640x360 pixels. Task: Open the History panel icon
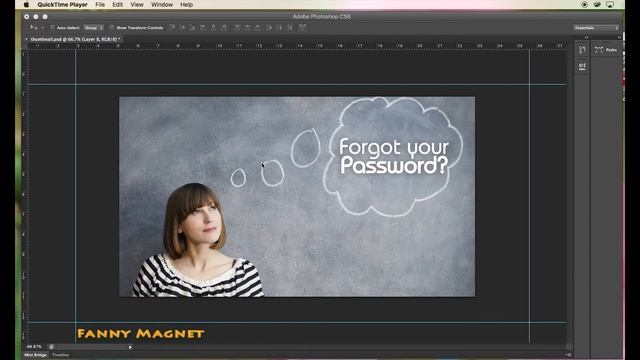pos(582,50)
